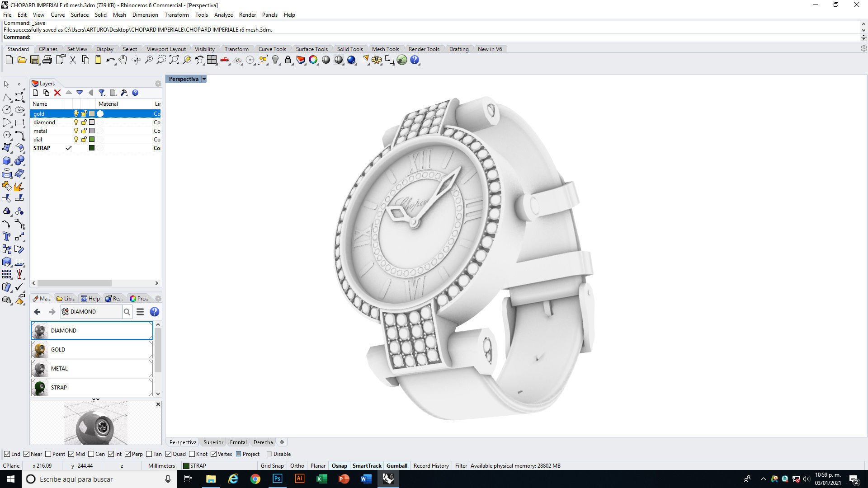Select the GOLD material thumbnail
This screenshot has height=488, width=868.
40,349
